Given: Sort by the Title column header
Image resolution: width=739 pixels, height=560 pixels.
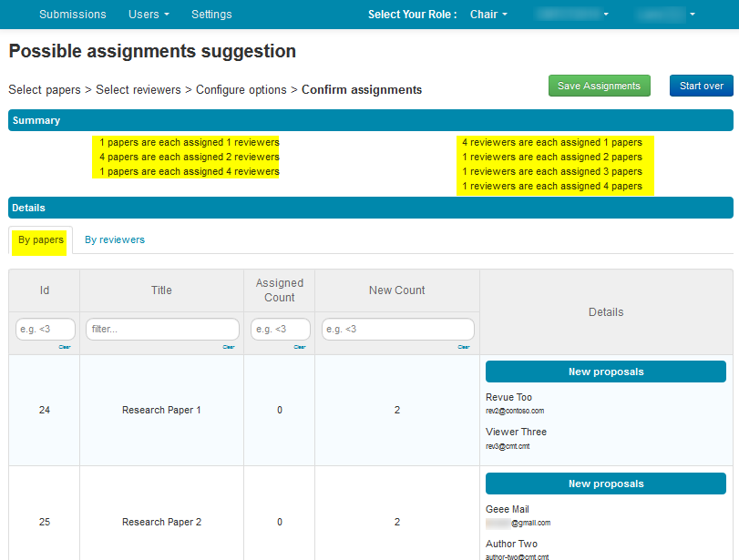Looking at the screenshot, I should 161,290.
